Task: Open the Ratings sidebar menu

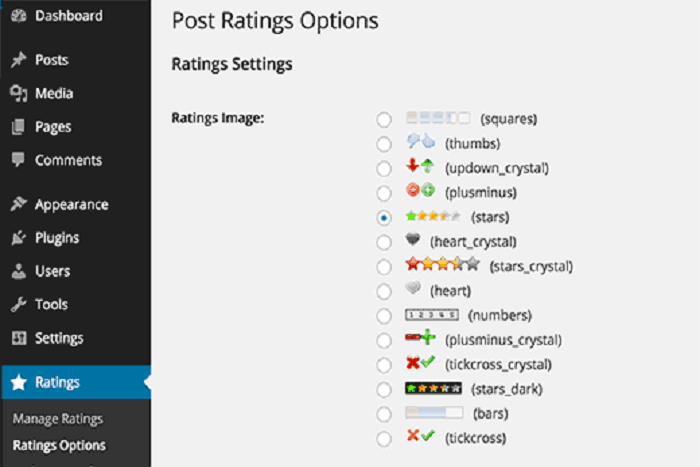Action: click(x=57, y=382)
